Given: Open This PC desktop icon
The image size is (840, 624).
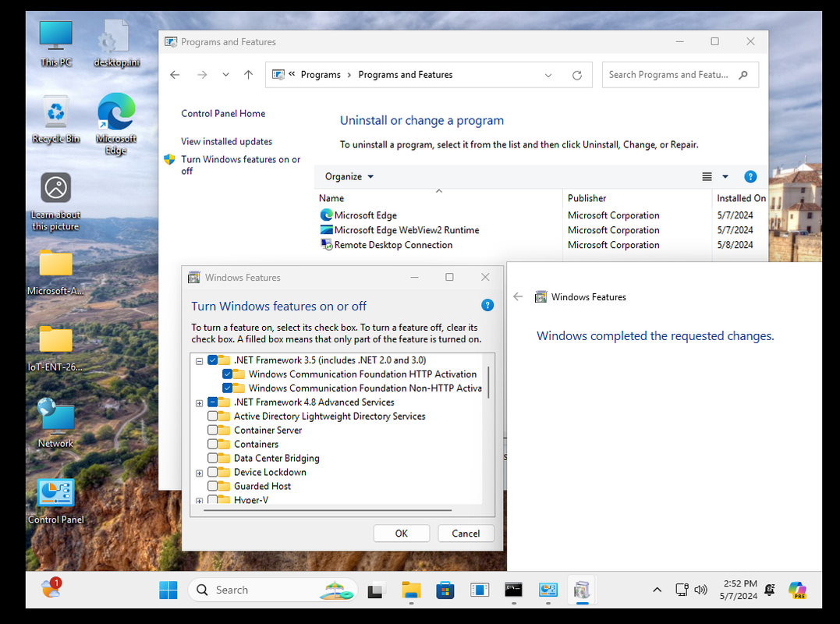Looking at the screenshot, I should pyautogui.click(x=55, y=43).
